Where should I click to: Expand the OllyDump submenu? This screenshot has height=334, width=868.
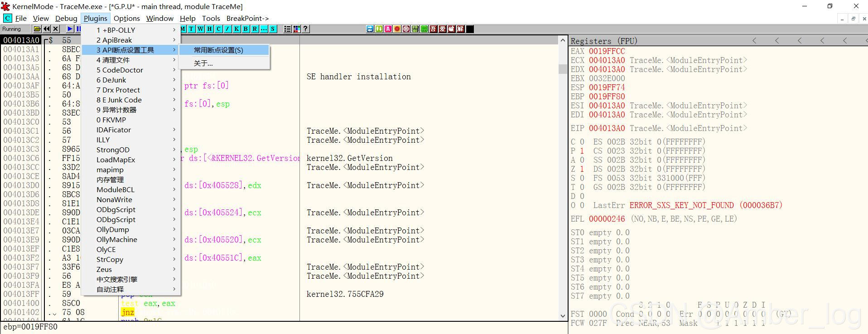pyautogui.click(x=131, y=229)
